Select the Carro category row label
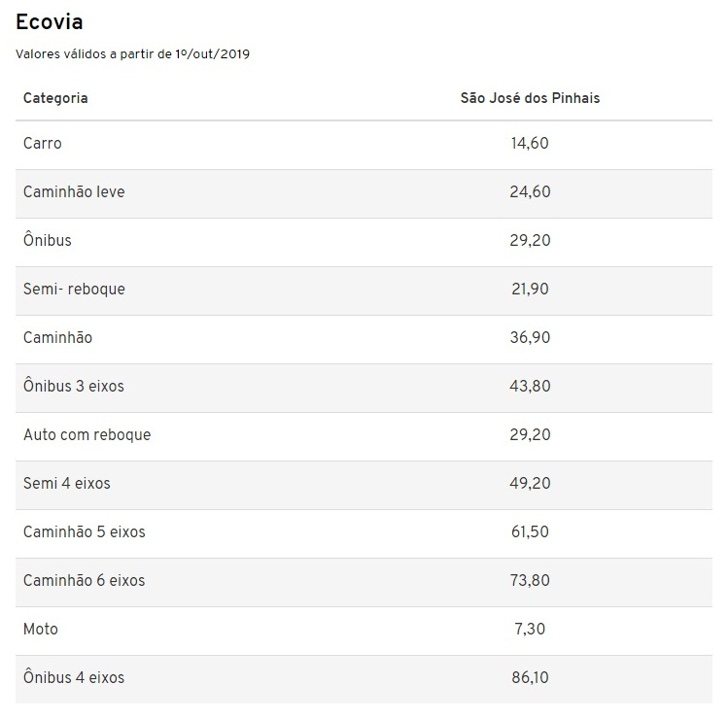Viewport: 728px width, 718px height. [x=43, y=144]
